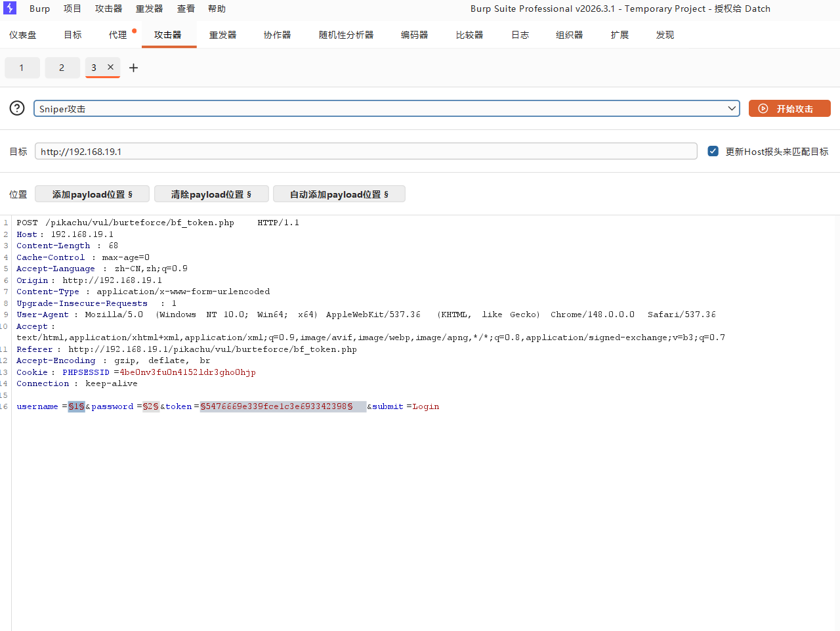Switch to the 编码器 tab
Image resolution: width=840 pixels, height=631 pixels.
pyautogui.click(x=415, y=35)
